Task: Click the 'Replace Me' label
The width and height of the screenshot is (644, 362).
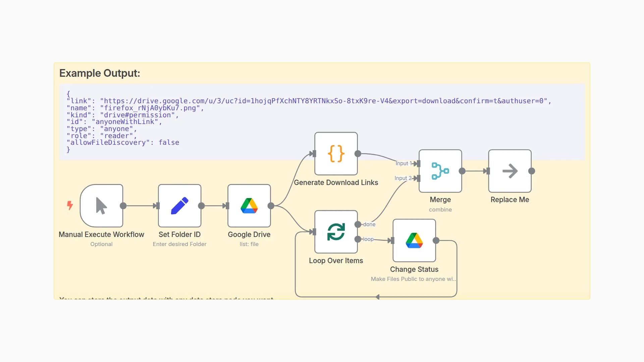Action: 510,199
